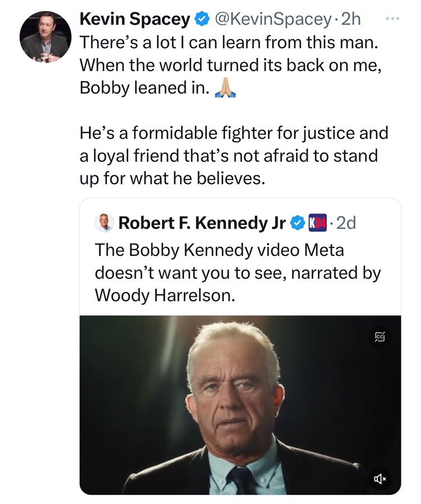Click the K24 affiliation badge
This screenshot has height=504, width=421.
click(318, 223)
